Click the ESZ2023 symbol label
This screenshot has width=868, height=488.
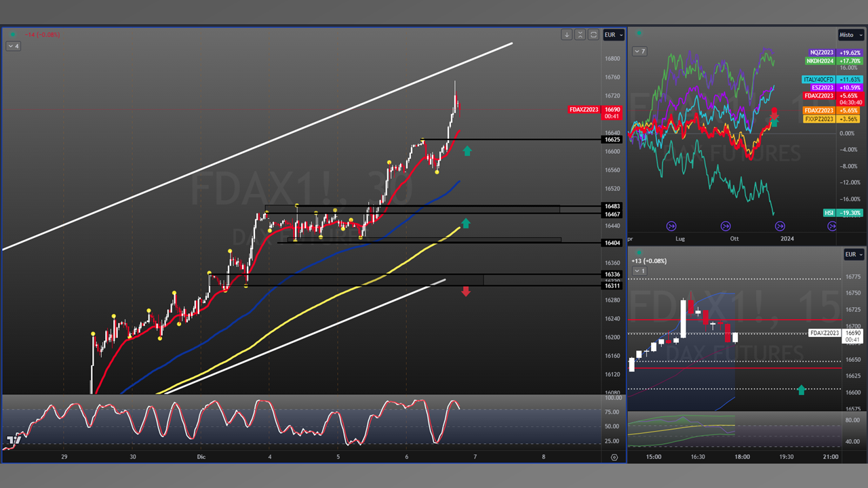(823, 87)
